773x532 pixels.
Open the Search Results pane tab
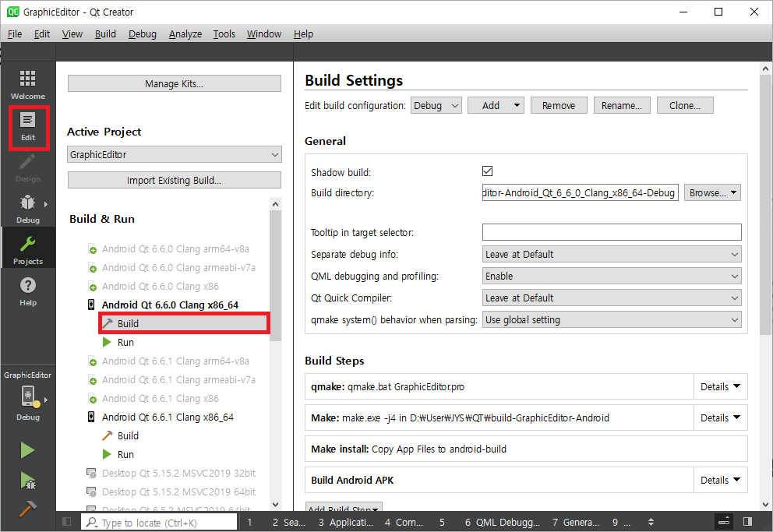(x=289, y=522)
